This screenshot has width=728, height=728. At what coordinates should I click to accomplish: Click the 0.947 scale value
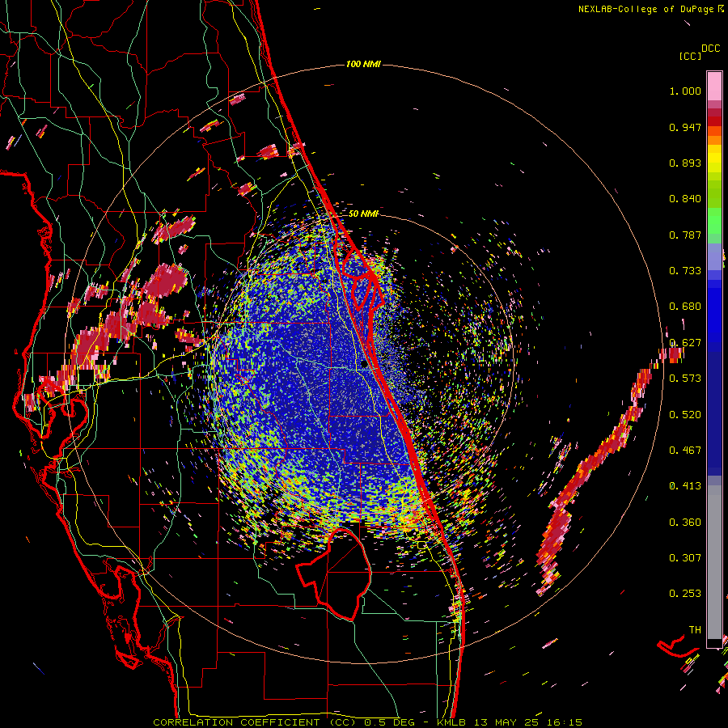(685, 127)
